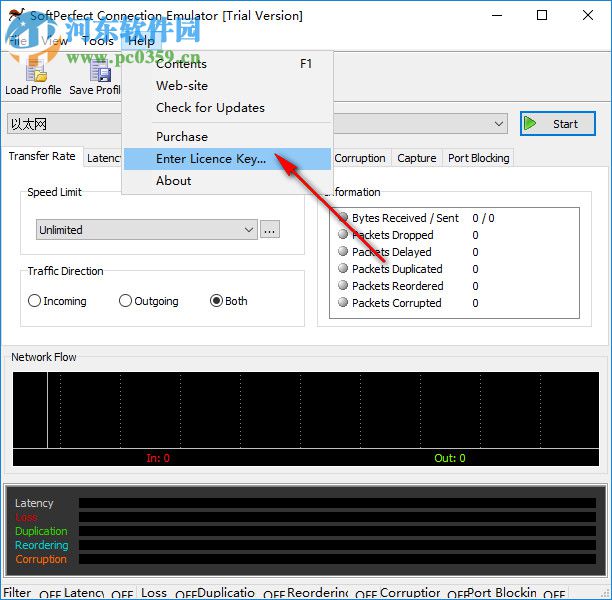The height and width of the screenshot is (600, 612).
Task: Click Packets Corrupted indicator light
Action: [343, 302]
